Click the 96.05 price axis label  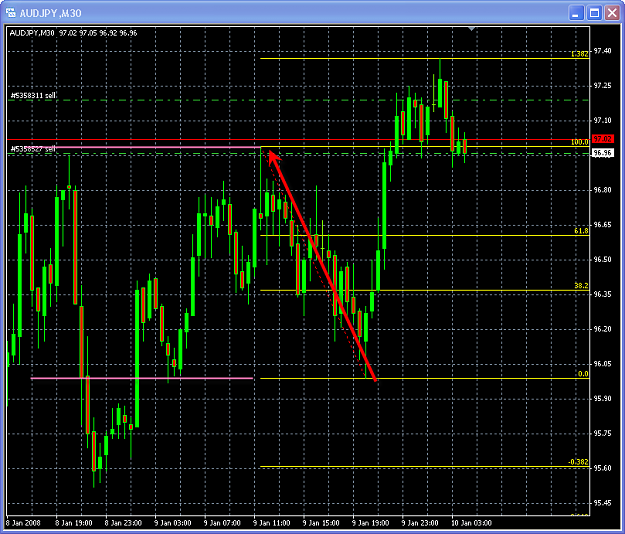pos(602,364)
